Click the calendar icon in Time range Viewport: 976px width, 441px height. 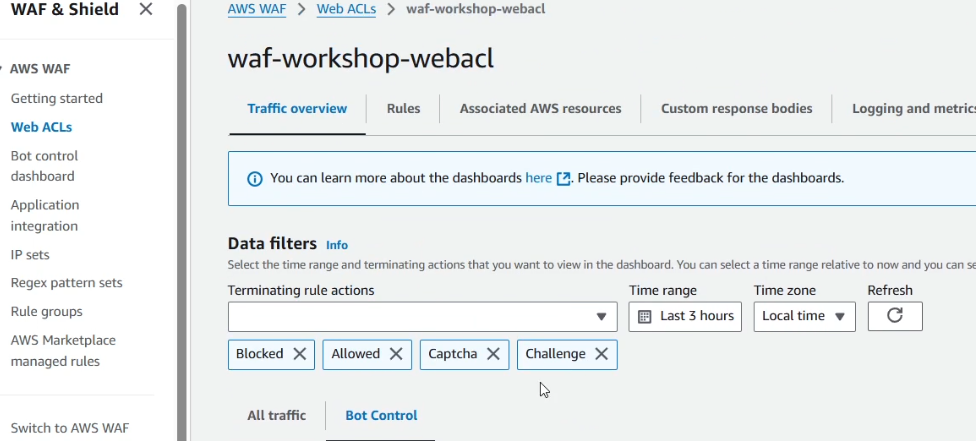[646, 316]
